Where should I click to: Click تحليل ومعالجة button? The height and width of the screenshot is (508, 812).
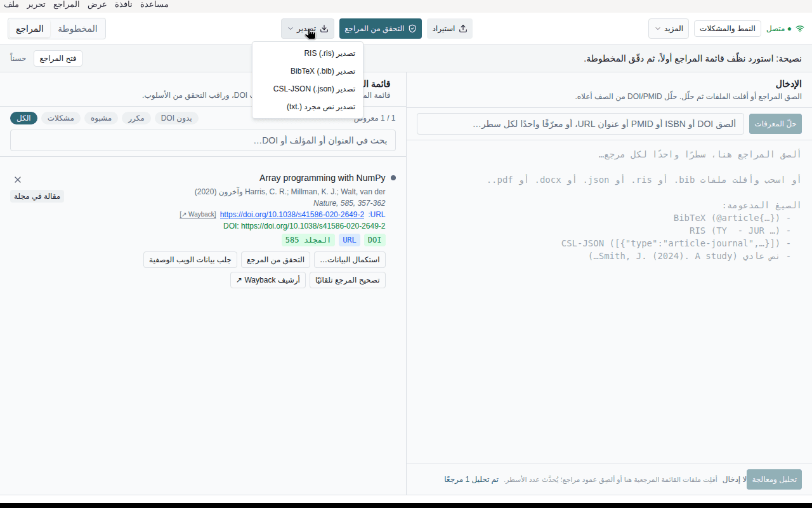(x=775, y=479)
